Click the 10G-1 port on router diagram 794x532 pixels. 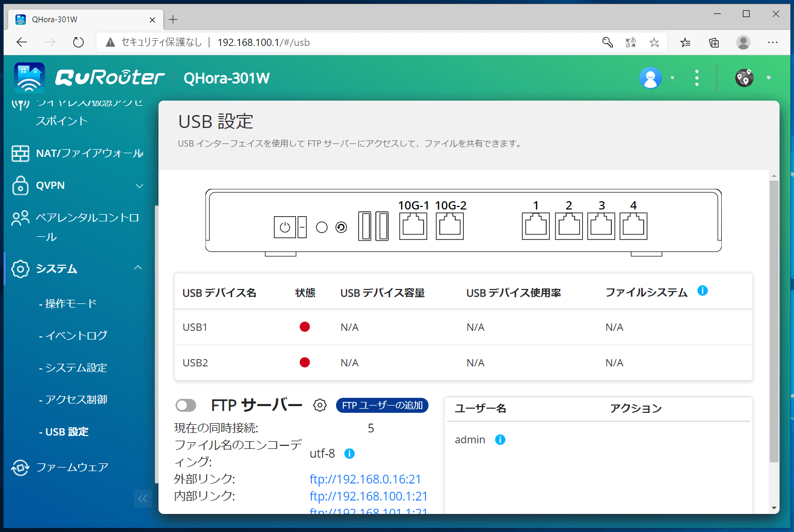[x=413, y=226]
